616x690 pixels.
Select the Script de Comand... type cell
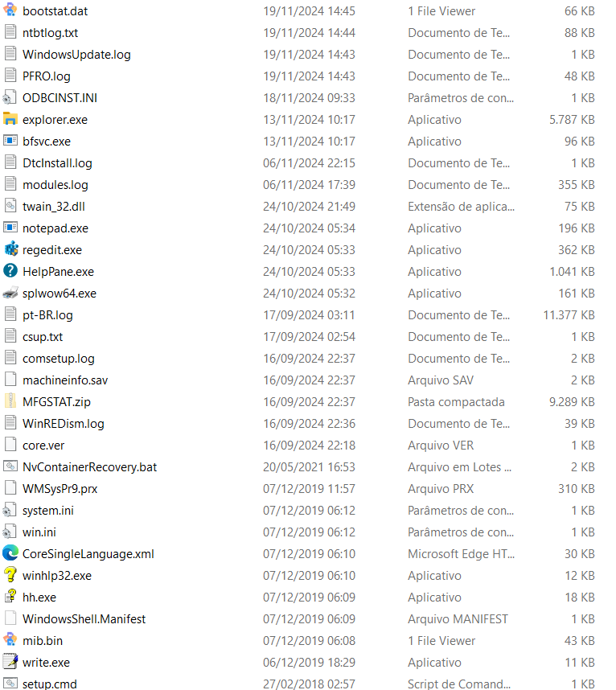pos(459,684)
